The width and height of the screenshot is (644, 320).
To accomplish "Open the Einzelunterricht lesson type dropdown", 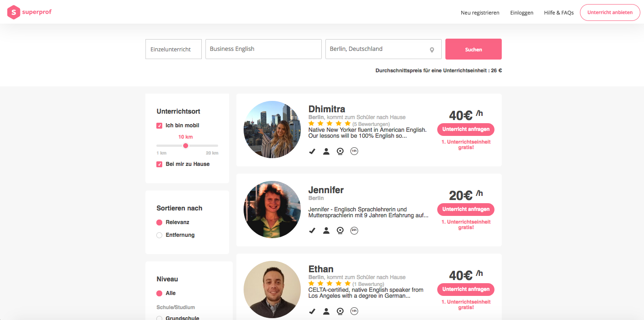I will point(173,49).
